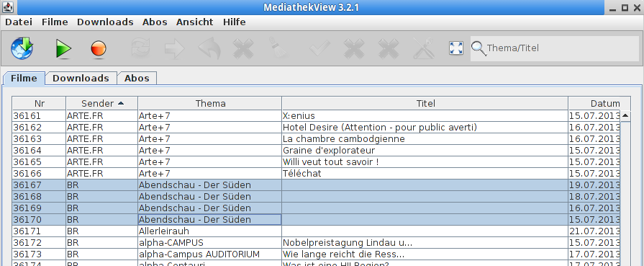Select the Hotel Desire film row
Viewport: 644px width, 266px height.
click(316, 128)
